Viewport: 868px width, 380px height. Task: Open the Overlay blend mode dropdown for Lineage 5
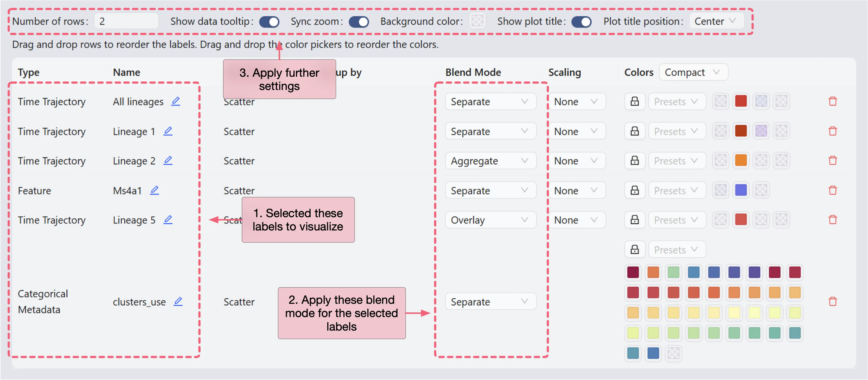490,220
